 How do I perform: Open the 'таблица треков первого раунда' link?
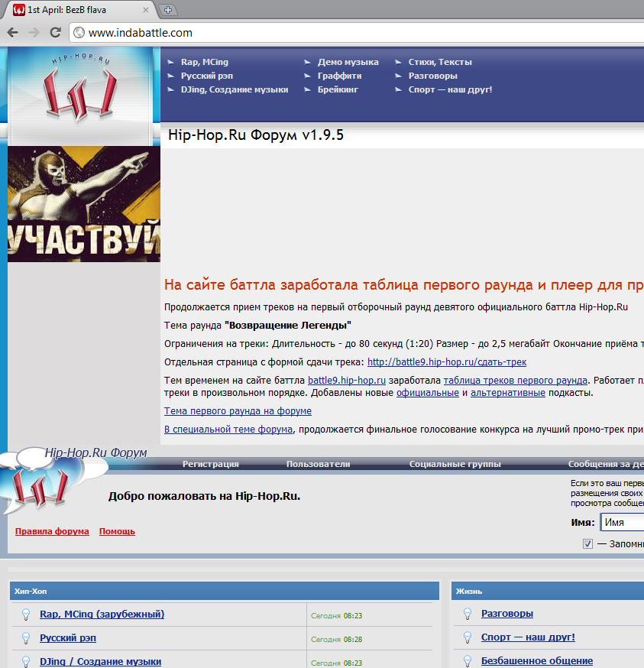[516, 381]
